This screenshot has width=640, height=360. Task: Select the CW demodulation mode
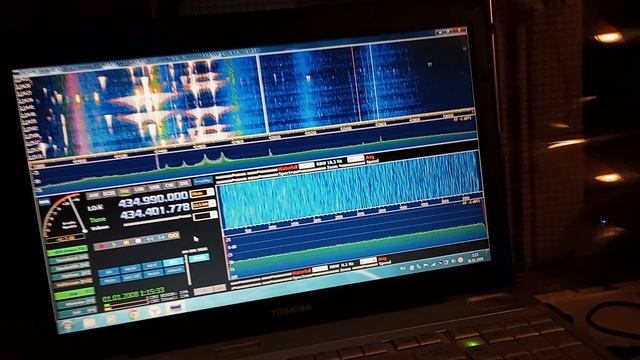[169, 186]
